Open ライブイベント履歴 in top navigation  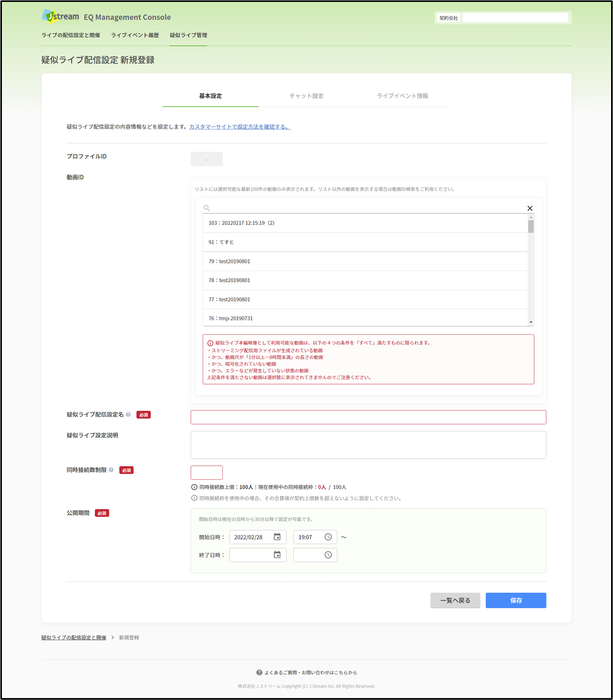tap(135, 35)
